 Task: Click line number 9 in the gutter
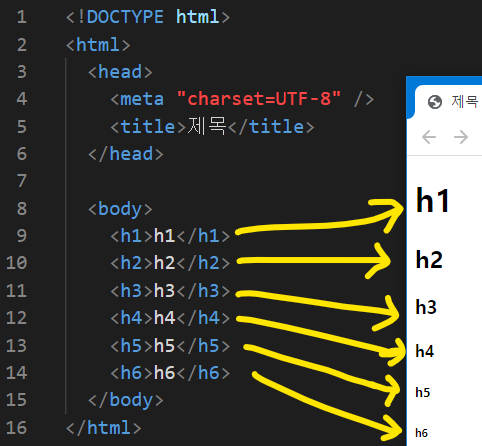point(21,236)
